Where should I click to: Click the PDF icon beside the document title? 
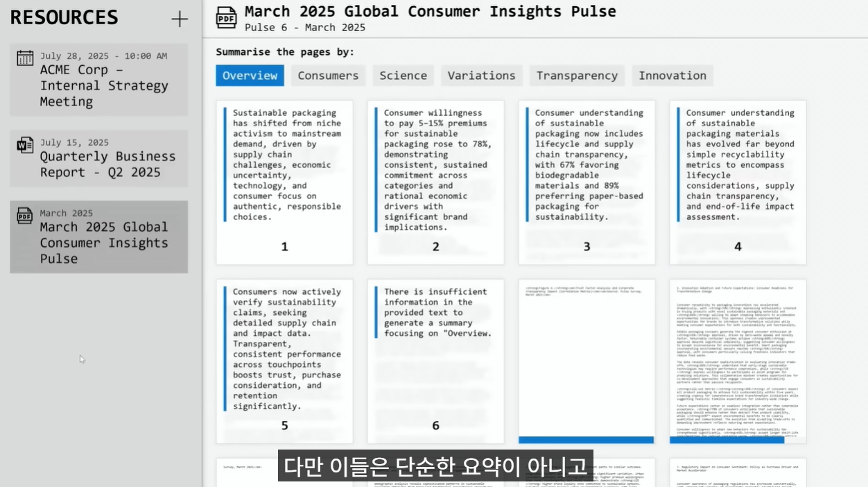point(226,18)
